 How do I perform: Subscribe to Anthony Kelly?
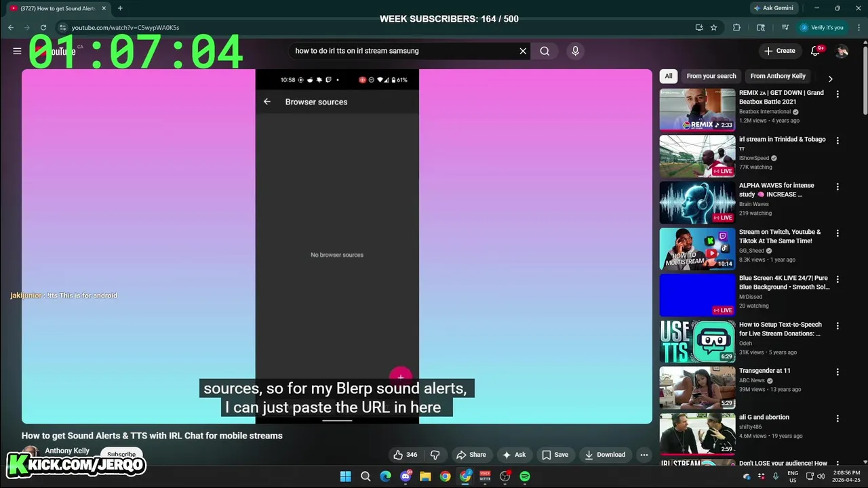point(121,455)
